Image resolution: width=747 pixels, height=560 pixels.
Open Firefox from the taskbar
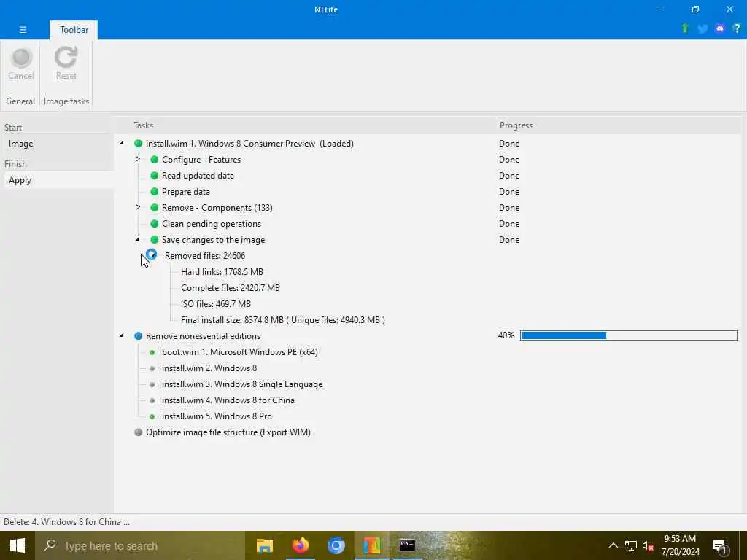coord(300,545)
